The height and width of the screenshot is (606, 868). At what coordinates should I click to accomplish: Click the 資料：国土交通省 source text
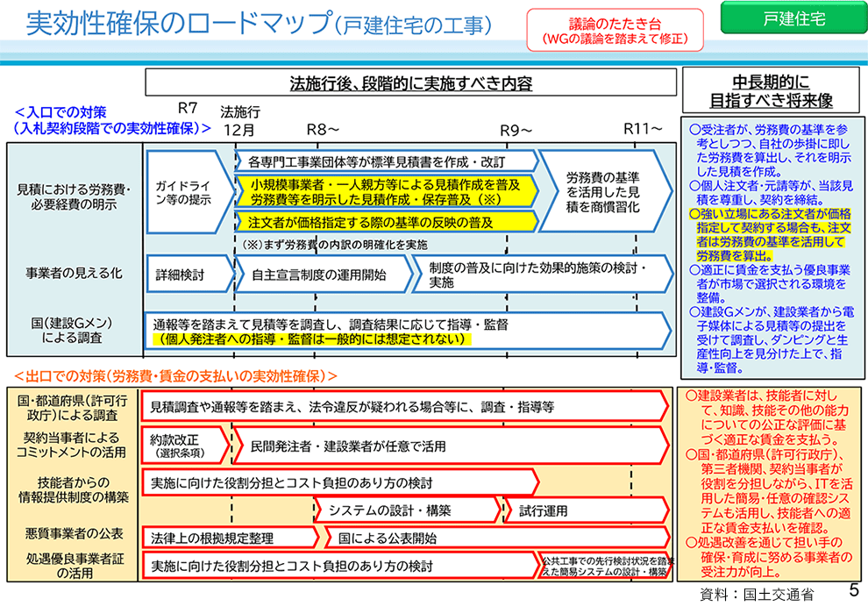pyautogui.click(x=757, y=594)
